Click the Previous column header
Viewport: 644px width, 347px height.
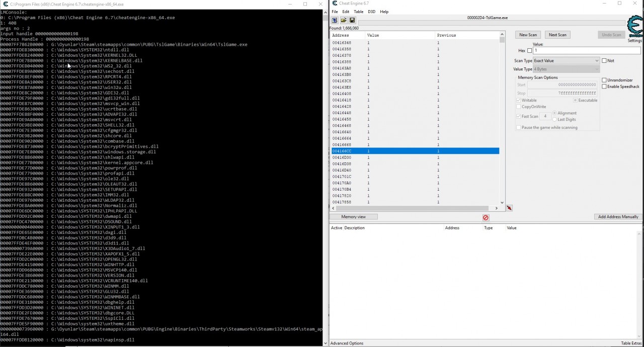467,35
